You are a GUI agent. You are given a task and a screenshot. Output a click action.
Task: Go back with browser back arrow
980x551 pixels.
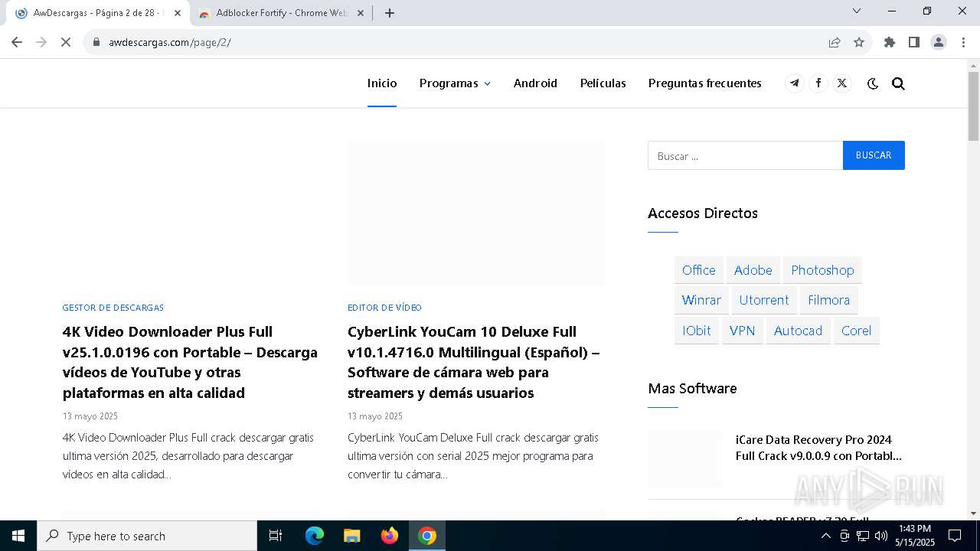17,42
